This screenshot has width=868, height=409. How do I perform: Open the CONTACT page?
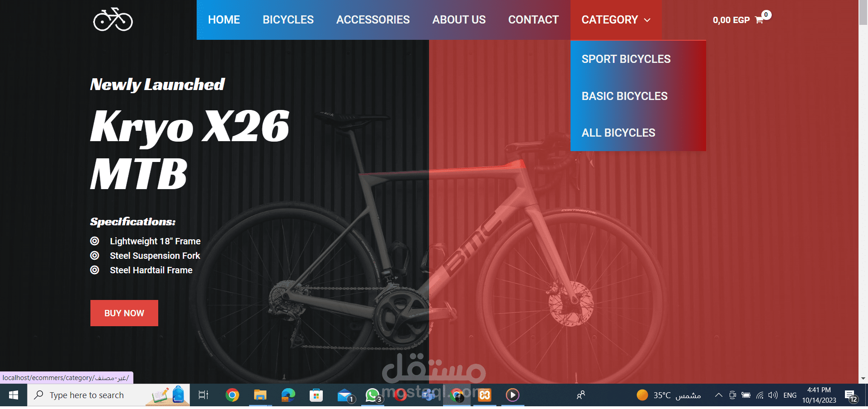533,20
